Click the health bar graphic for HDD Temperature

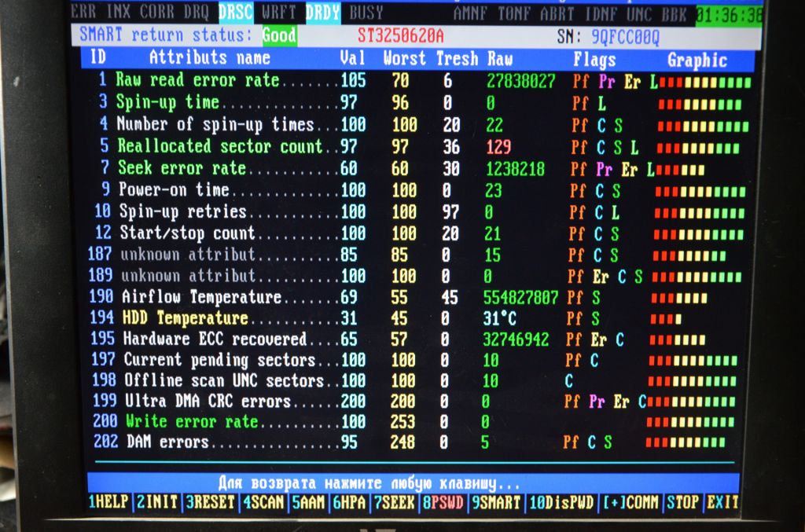[666, 319]
